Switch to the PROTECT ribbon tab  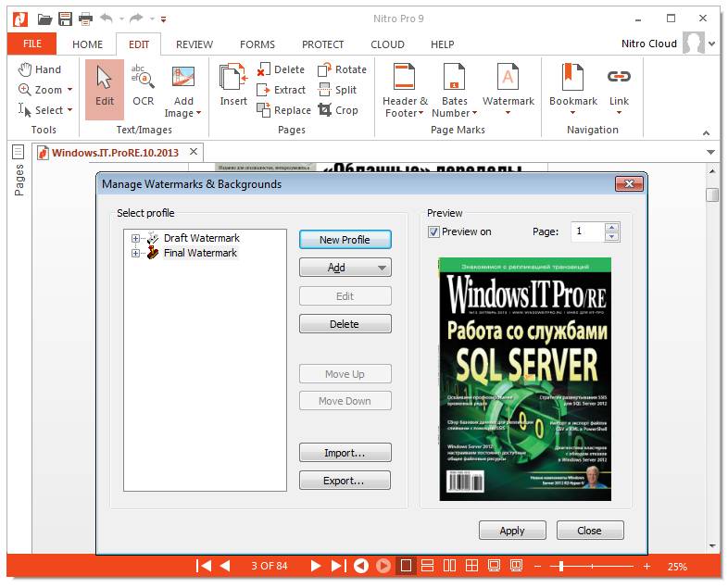[x=322, y=44]
